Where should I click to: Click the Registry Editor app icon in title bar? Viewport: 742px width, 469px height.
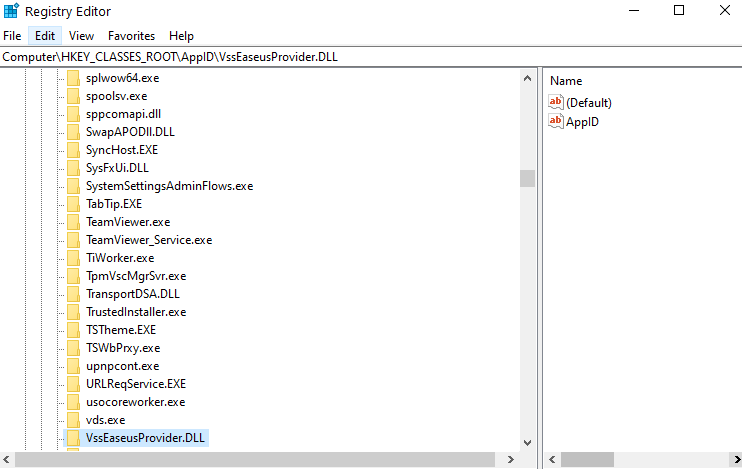[11, 11]
